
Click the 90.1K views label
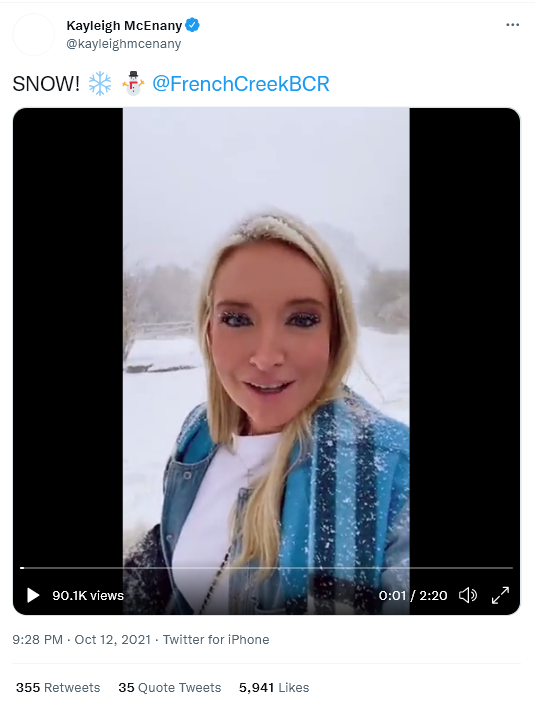88,595
